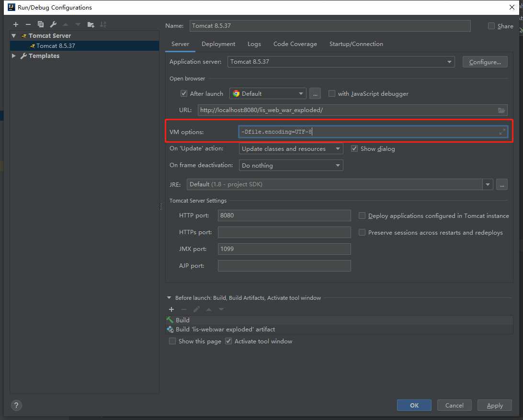
Task: Enable Preserve sessions across restarts checkbox
Action: pyautogui.click(x=362, y=232)
